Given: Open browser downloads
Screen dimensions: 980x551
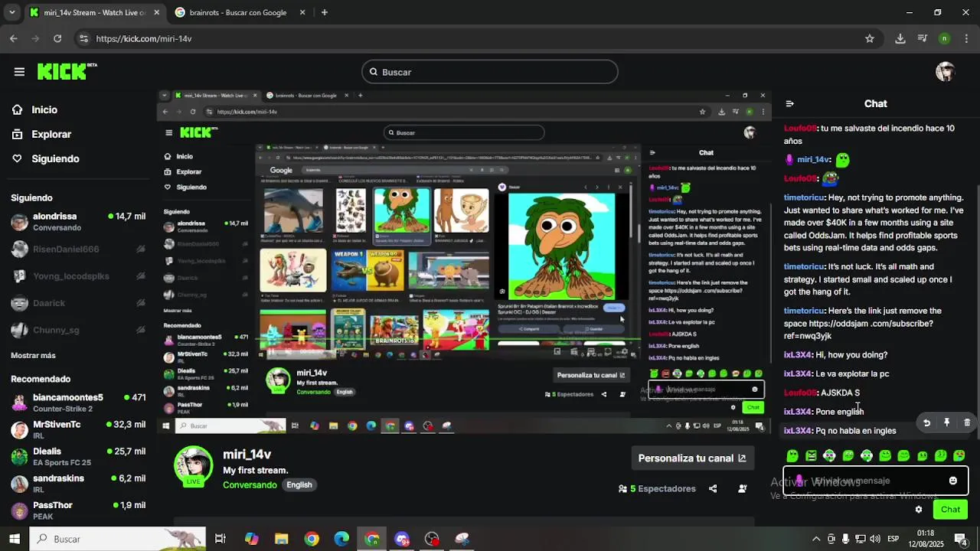Looking at the screenshot, I should [900, 38].
